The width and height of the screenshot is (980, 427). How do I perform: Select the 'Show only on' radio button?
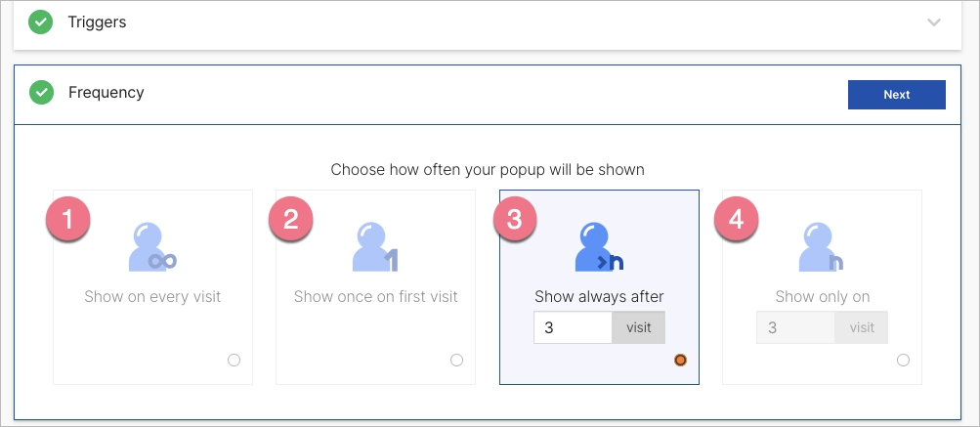pyautogui.click(x=903, y=360)
